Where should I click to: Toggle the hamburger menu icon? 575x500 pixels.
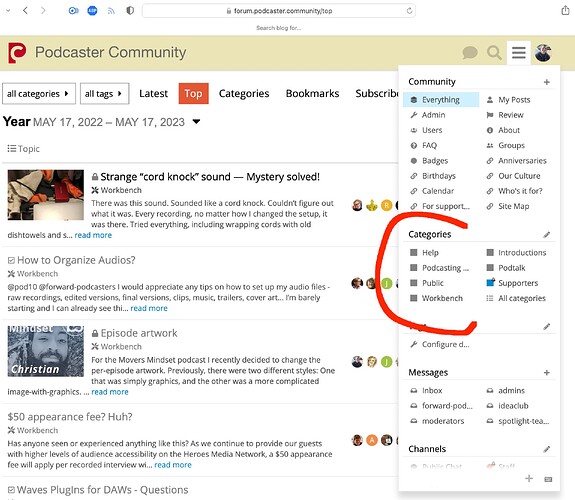[519, 53]
